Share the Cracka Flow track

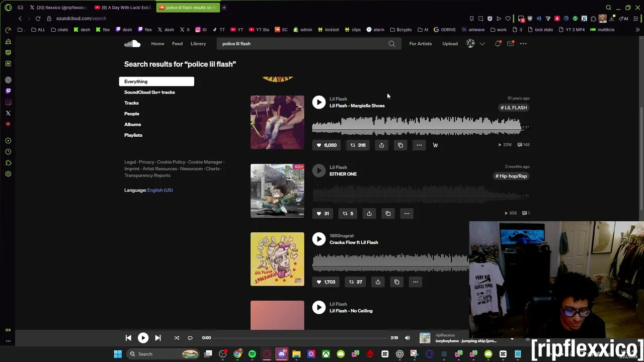(378, 282)
